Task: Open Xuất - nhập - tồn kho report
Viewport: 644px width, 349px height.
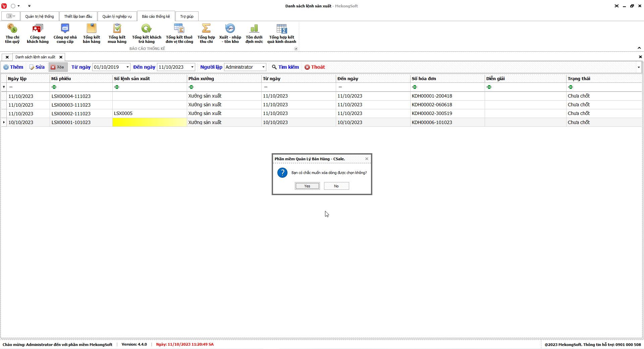Action: [230, 33]
